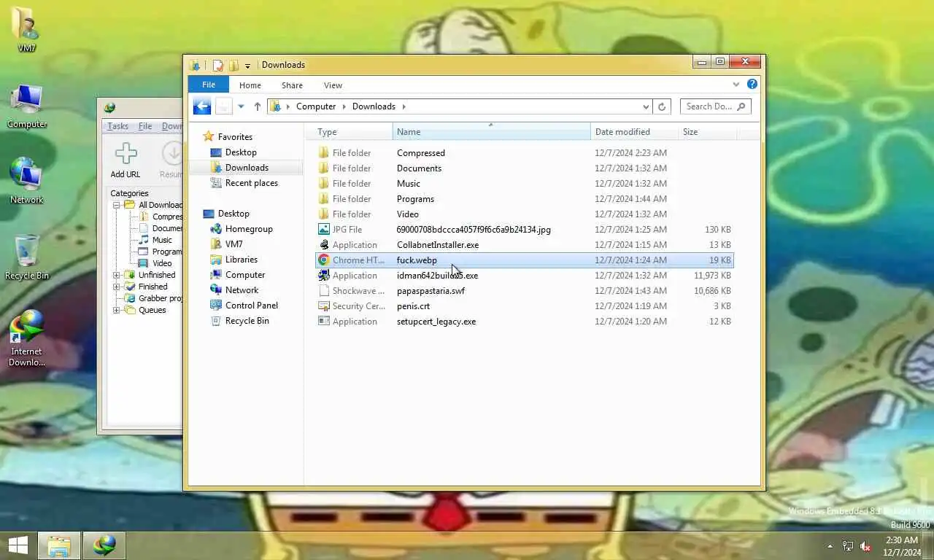Show hidden tray icons arrow
The height and width of the screenshot is (560, 934).
click(x=830, y=546)
